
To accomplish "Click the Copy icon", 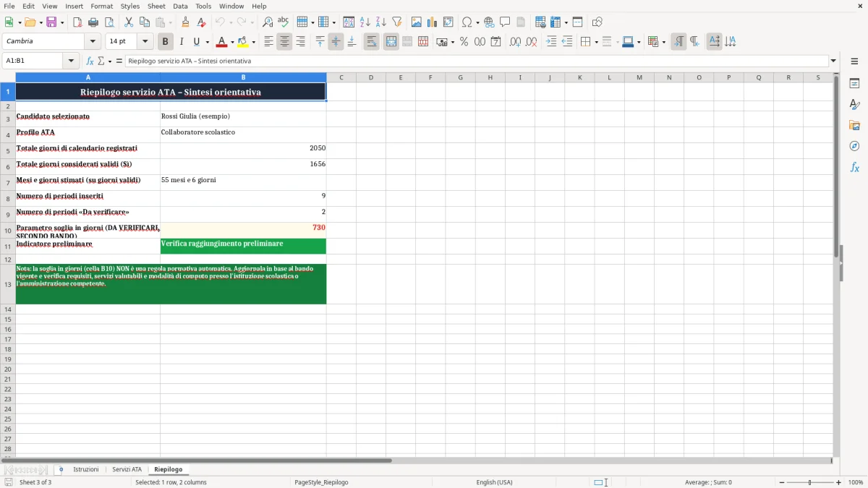I will 145,22.
